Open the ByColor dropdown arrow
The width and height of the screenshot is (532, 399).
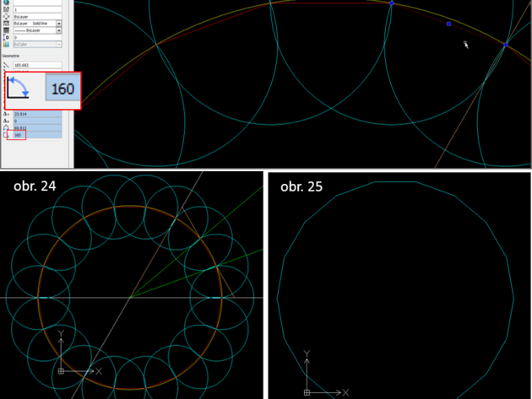(59, 45)
